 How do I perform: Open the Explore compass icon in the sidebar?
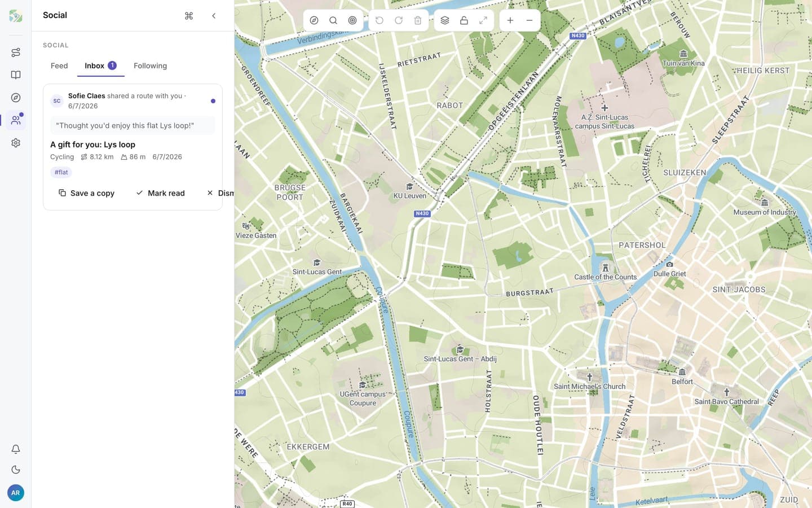[x=16, y=98]
